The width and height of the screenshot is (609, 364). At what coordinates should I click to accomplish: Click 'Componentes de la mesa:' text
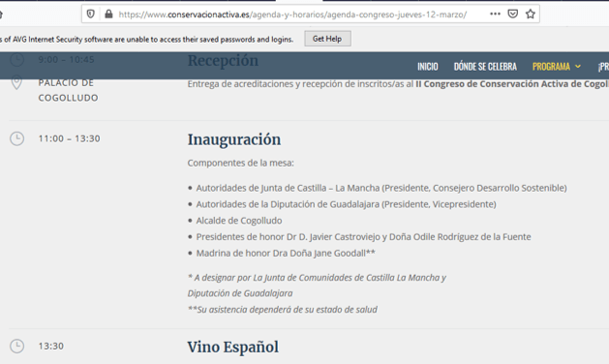pos(241,164)
